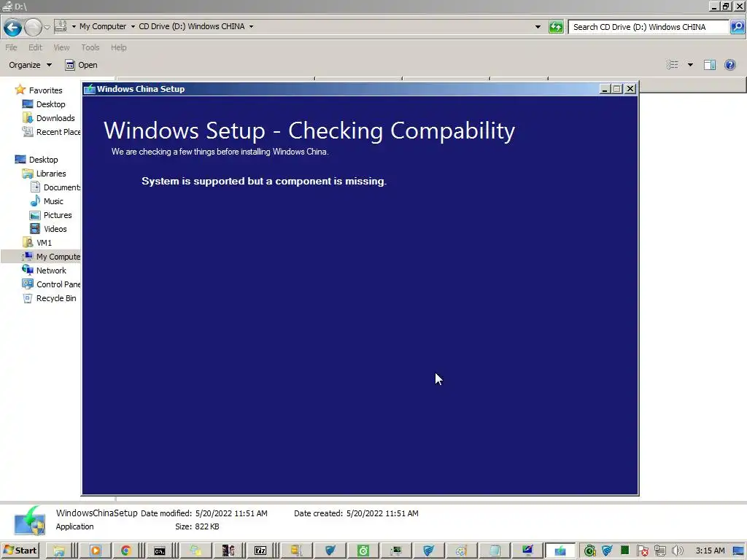This screenshot has height=560, width=747.
Task: Open Libraries in the navigation pane
Action: 51,174
